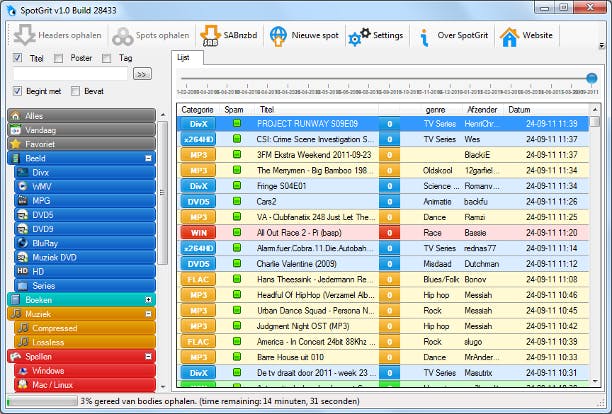
Task: Select the DVD5 subcategory
Action: 85,215
